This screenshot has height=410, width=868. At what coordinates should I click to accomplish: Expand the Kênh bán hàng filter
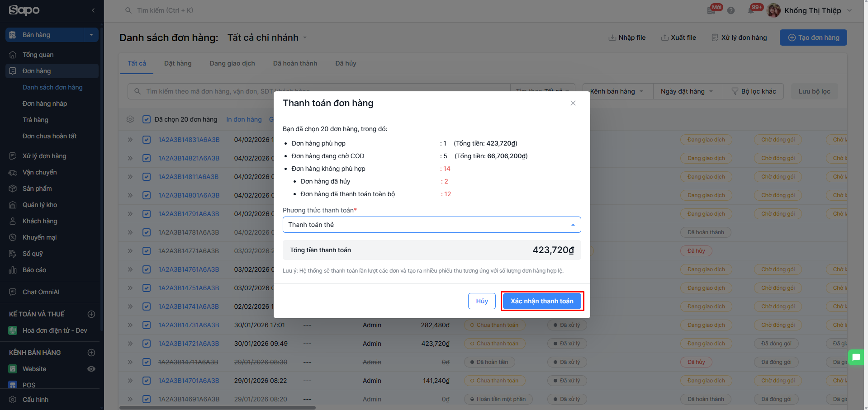(x=617, y=91)
